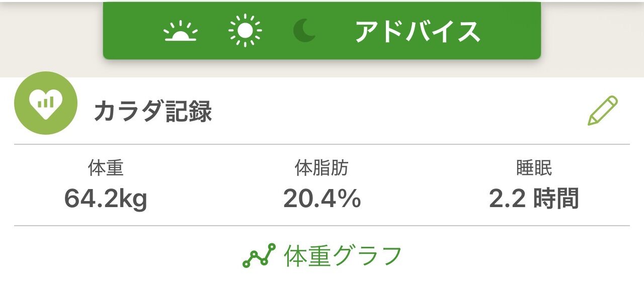Edit body record with pencil icon
The height and width of the screenshot is (282, 644).
[602, 111]
